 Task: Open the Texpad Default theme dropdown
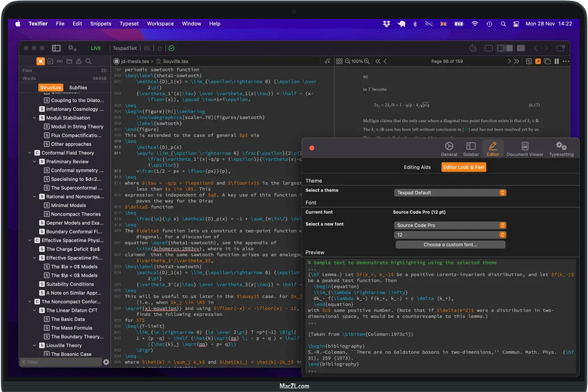click(450, 193)
